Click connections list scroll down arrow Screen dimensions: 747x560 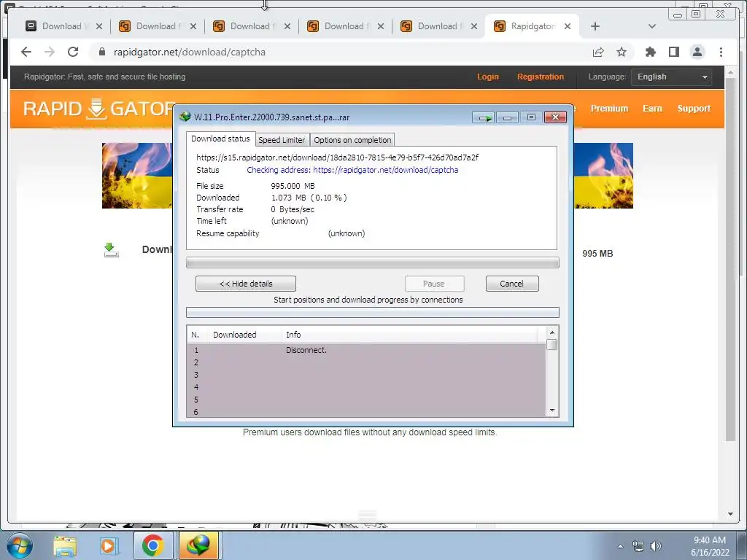(x=552, y=411)
